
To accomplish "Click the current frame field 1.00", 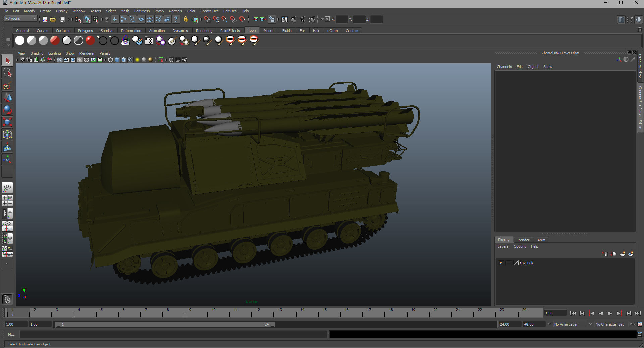I will point(555,313).
